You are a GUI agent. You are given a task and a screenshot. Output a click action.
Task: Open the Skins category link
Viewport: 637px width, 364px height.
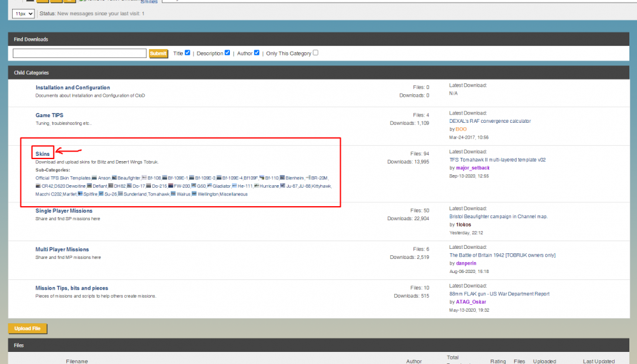[42, 154]
